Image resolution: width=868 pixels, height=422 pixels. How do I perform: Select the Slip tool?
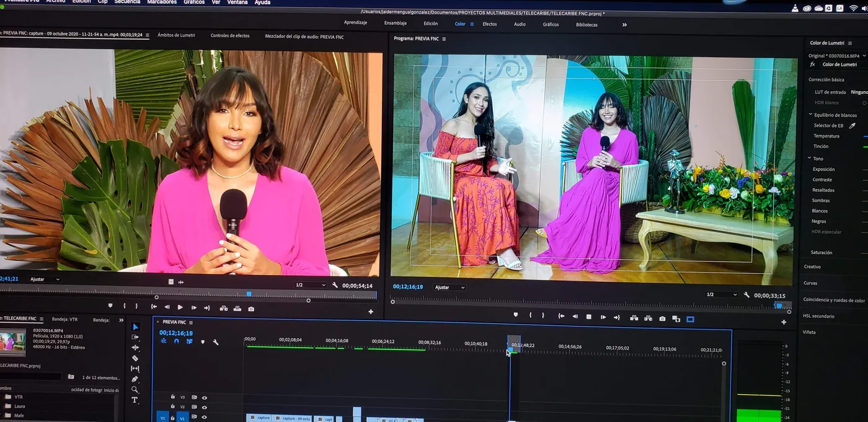[135, 369]
